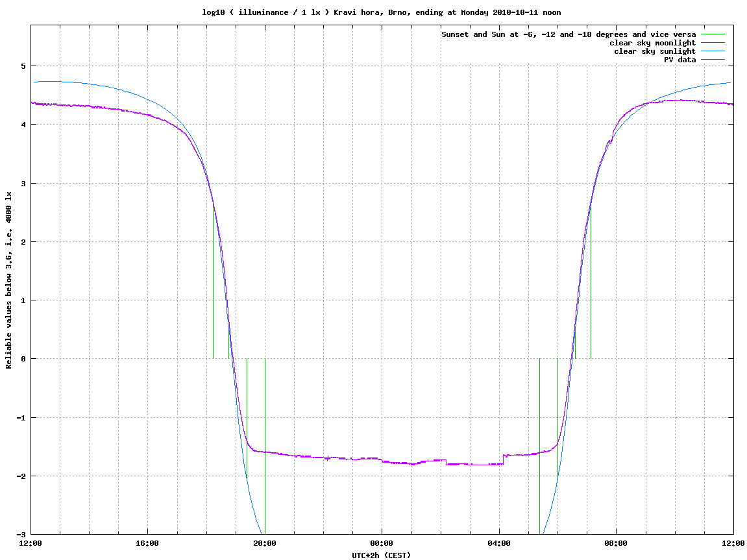Click the purple curve's step drop near 02:10
747x560 pixels.
tap(446, 462)
